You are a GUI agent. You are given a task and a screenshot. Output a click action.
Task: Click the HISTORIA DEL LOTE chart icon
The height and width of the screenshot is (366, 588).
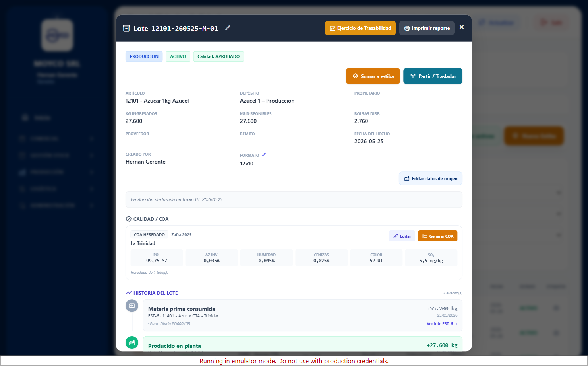[x=128, y=293]
